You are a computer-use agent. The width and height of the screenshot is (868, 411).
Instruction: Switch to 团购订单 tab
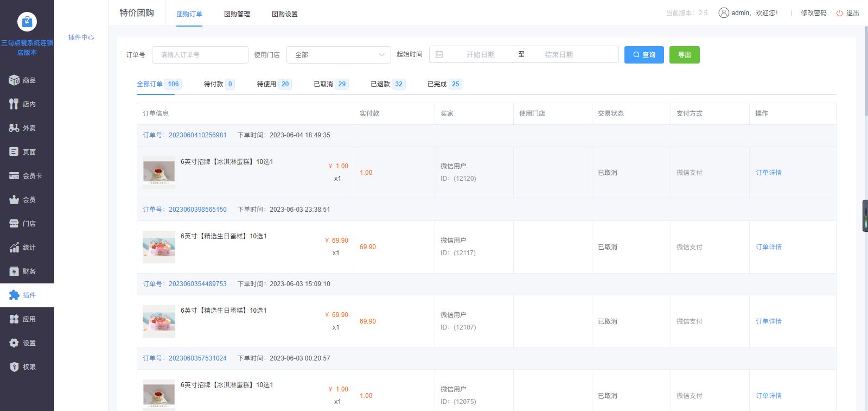pyautogui.click(x=189, y=14)
